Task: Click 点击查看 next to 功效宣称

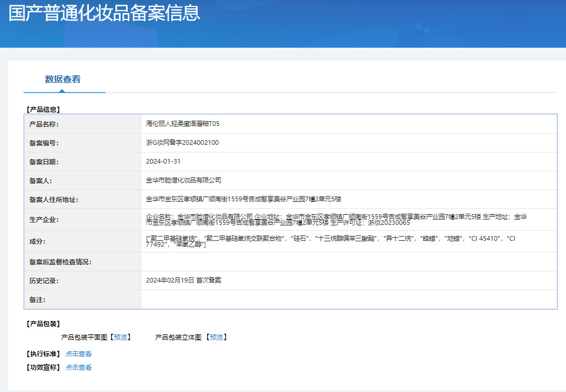Action: [78, 367]
